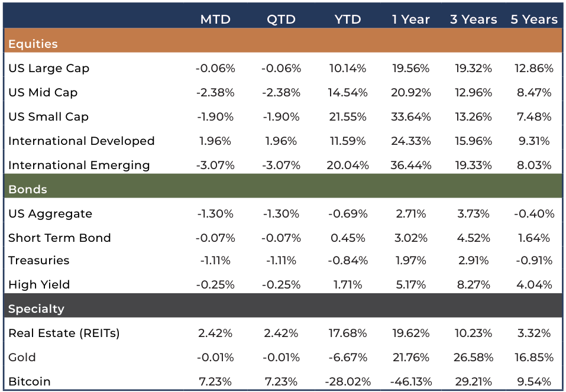Image resolution: width=566 pixels, height=392 pixels.
Task: Click the dark gray Specialty section band
Action: pos(283,305)
